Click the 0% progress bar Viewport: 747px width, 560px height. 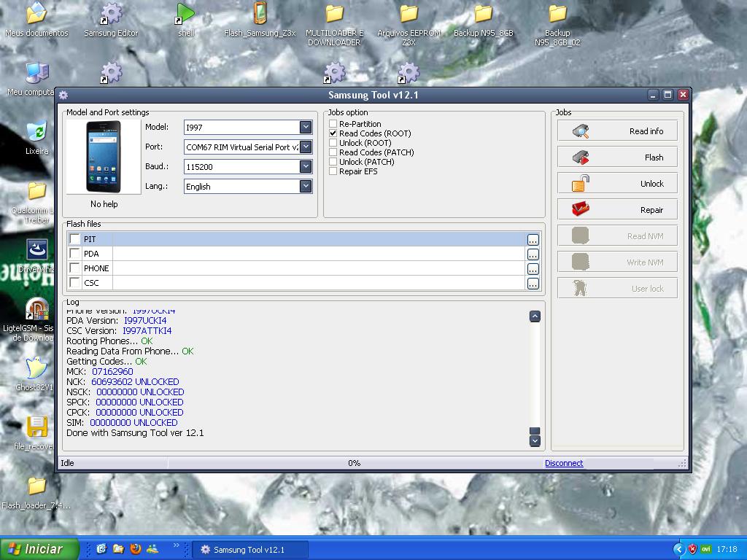pos(355,463)
